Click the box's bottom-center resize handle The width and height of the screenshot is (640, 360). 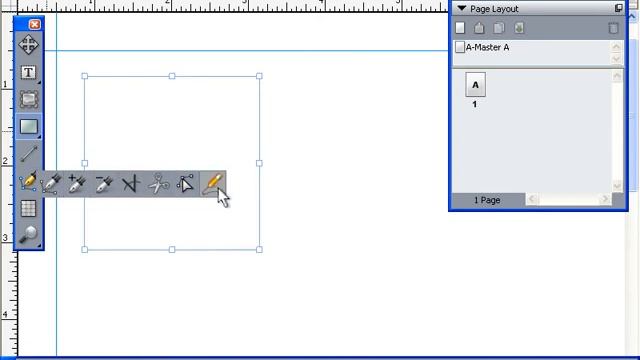[x=172, y=250]
